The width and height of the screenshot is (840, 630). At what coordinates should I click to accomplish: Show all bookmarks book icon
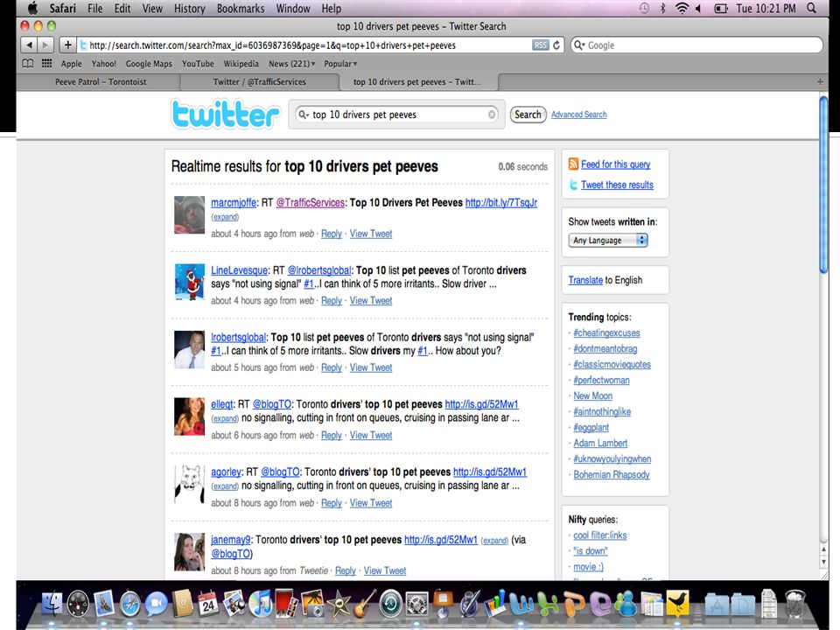[x=28, y=63]
